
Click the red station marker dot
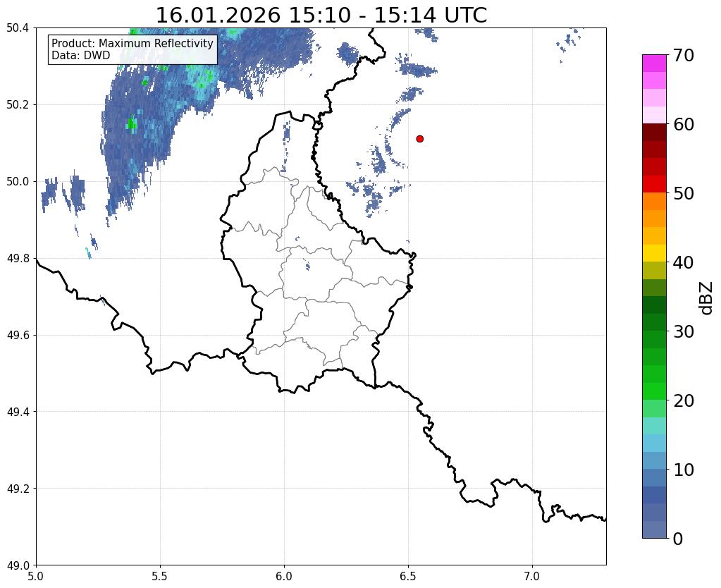pos(419,139)
